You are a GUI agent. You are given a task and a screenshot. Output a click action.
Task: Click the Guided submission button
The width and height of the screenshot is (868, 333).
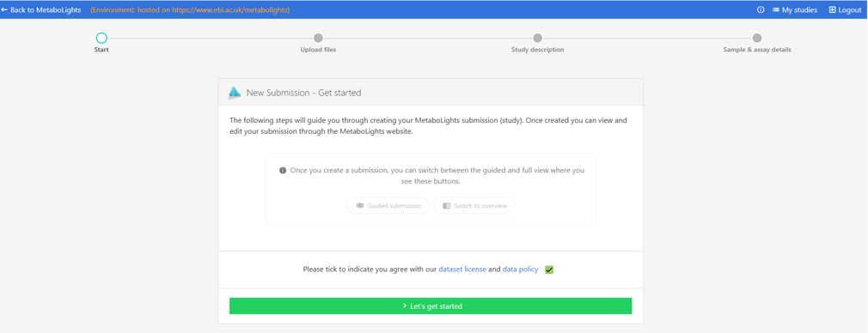point(388,206)
